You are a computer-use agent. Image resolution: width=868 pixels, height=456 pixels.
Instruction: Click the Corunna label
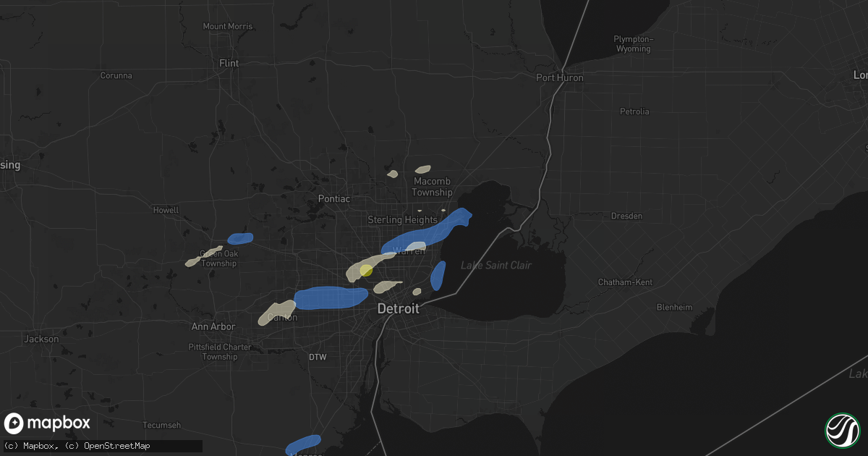coord(116,75)
